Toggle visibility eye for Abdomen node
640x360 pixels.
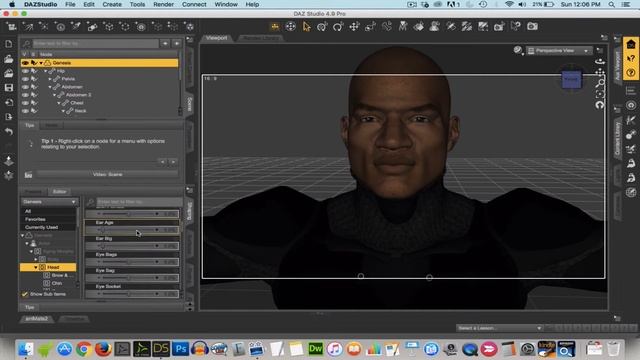(x=25, y=87)
